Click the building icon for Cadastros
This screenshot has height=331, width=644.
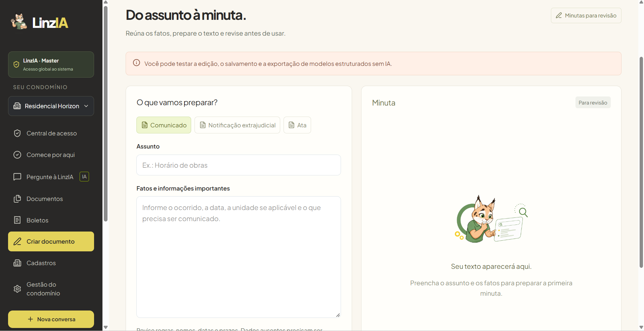pyautogui.click(x=17, y=263)
